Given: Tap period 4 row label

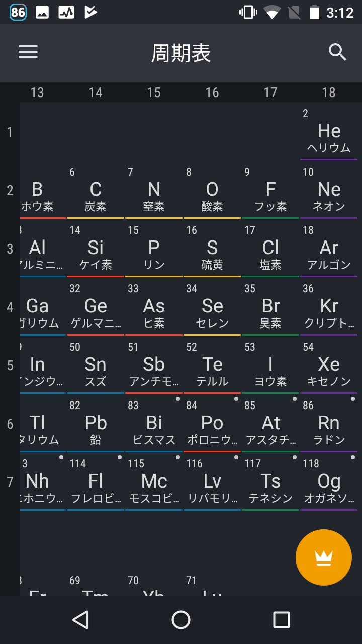Looking at the screenshot, I should (x=10, y=307).
